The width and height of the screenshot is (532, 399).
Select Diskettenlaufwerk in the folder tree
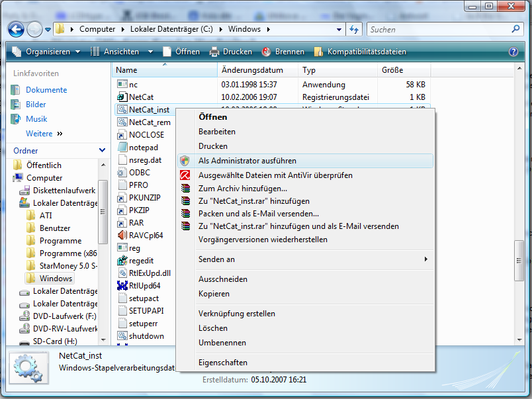pyautogui.click(x=64, y=191)
